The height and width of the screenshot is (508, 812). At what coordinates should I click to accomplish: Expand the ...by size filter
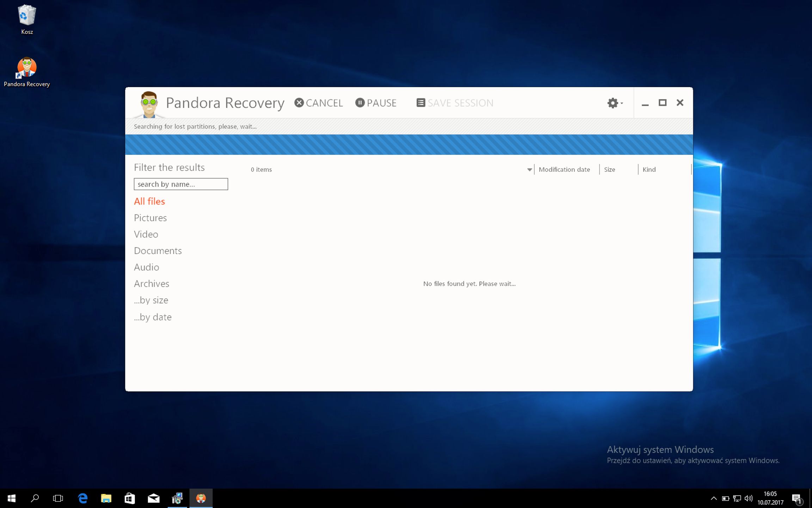coord(151,300)
